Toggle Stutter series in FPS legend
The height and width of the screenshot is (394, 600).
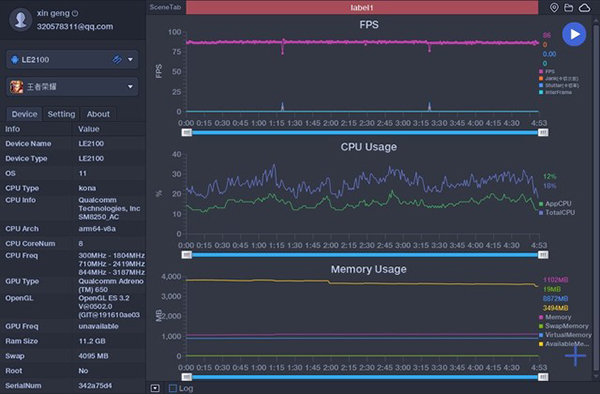click(x=559, y=85)
